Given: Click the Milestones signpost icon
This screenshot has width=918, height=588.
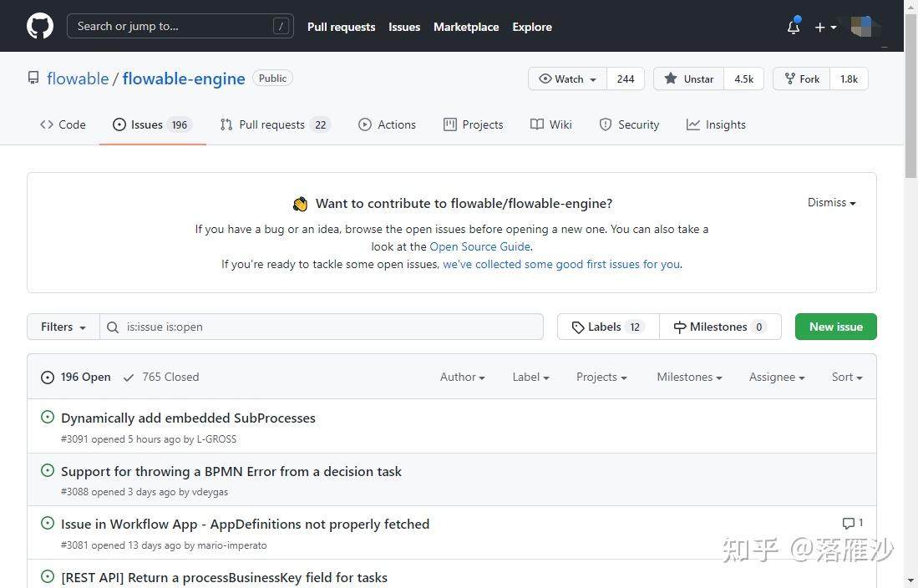Looking at the screenshot, I should point(680,327).
